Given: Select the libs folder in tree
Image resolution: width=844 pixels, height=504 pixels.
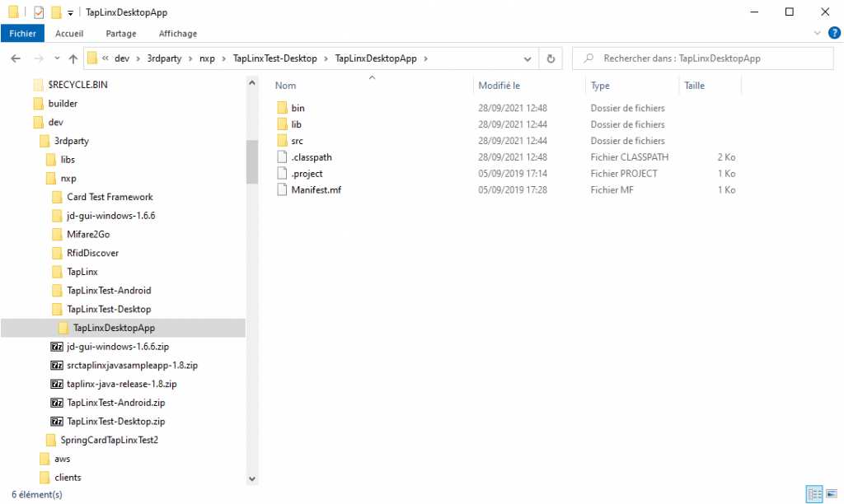Looking at the screenshot, I should 68,159.
